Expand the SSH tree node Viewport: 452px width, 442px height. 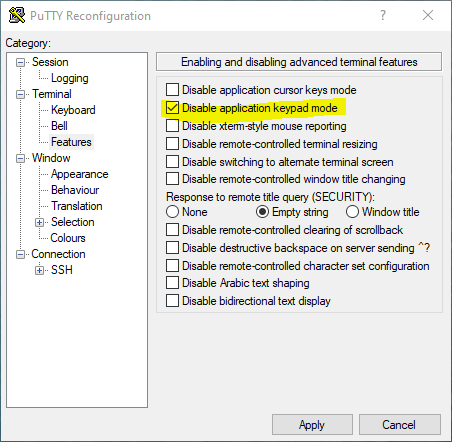(39, 270)
